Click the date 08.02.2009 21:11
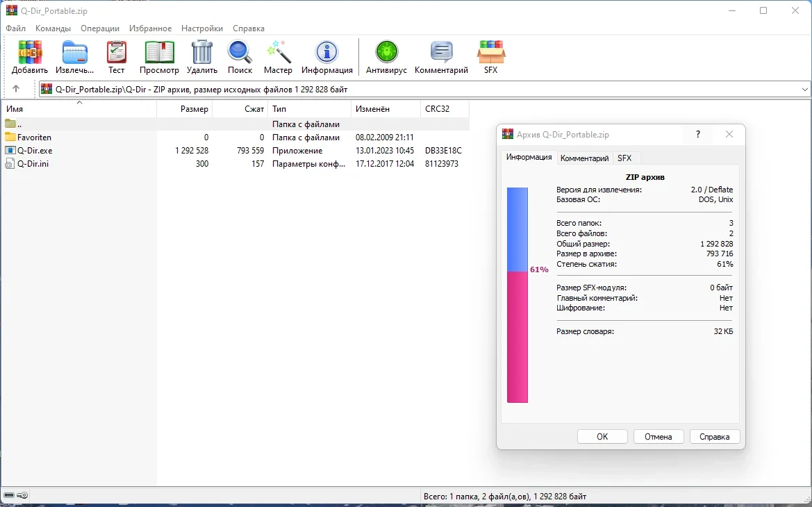The height and width of the screenshot is (507, 812). point(385,138)
